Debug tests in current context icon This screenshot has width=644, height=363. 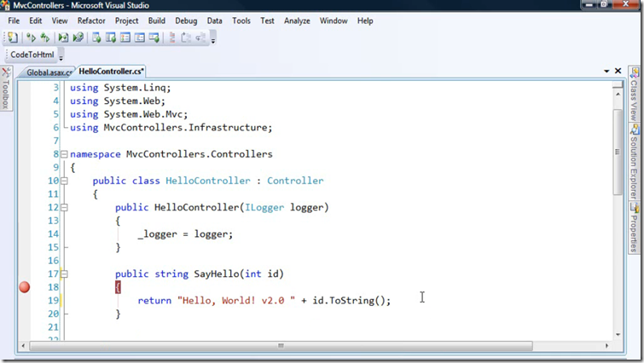[63, 37]
